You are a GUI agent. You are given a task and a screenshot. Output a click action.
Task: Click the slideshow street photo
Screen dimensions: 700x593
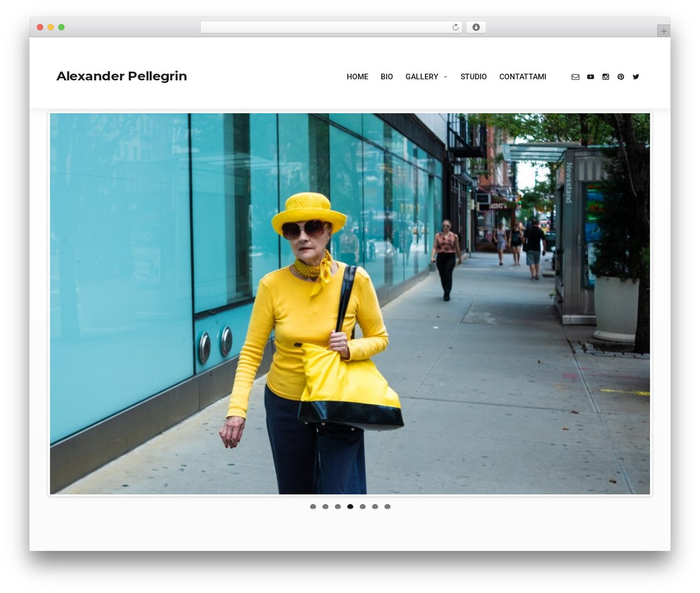tap(350, 304)
